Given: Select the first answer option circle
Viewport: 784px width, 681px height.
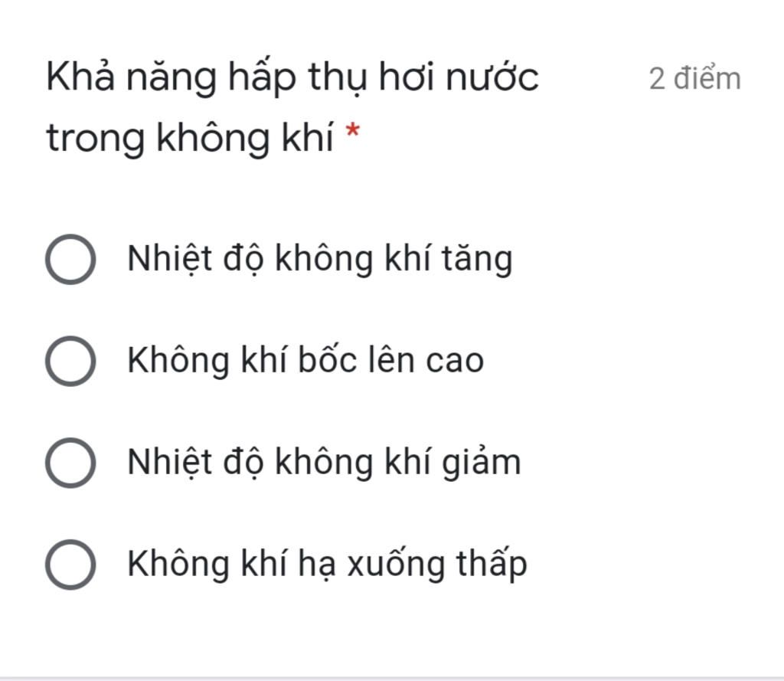Looking at the screenshot, I should pyautogui.click(x=70, y=259).
